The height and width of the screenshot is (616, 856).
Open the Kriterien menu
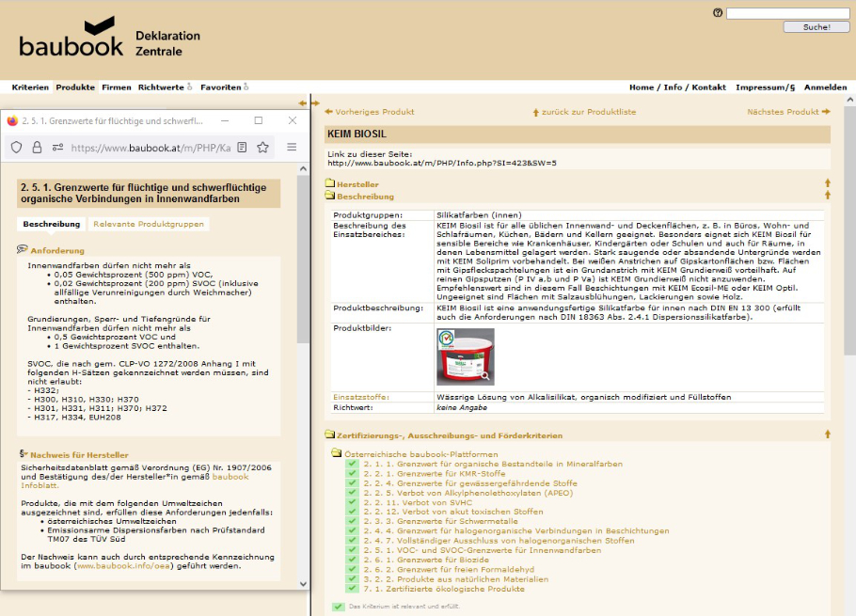[30, 87]
